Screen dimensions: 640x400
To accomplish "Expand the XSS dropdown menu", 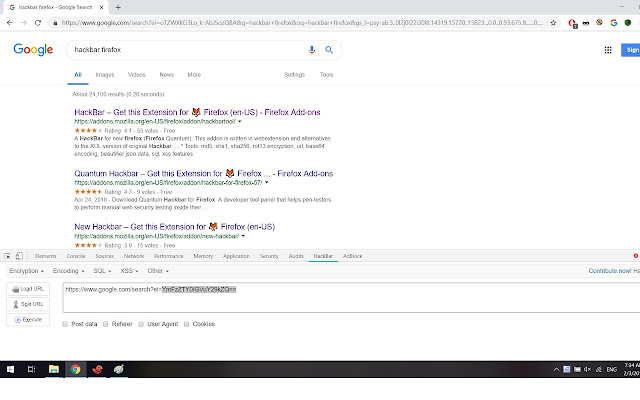I will pos(130,270).
